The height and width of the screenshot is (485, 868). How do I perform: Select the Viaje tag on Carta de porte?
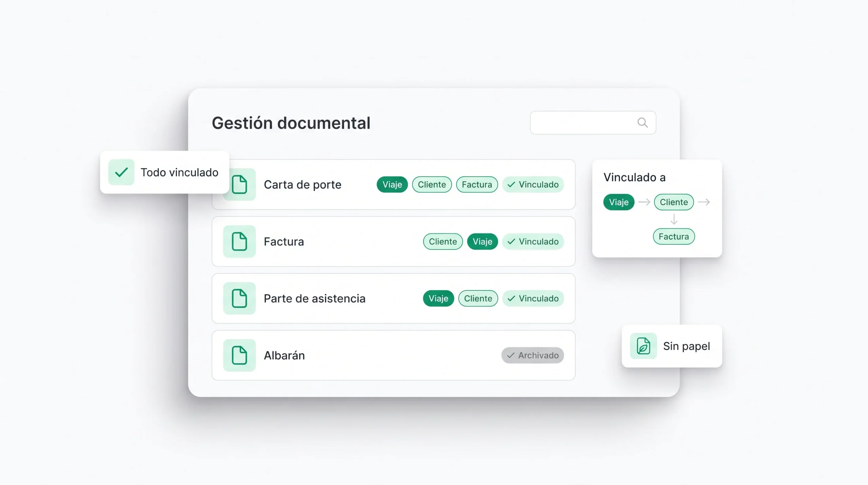tap(392, 184)
